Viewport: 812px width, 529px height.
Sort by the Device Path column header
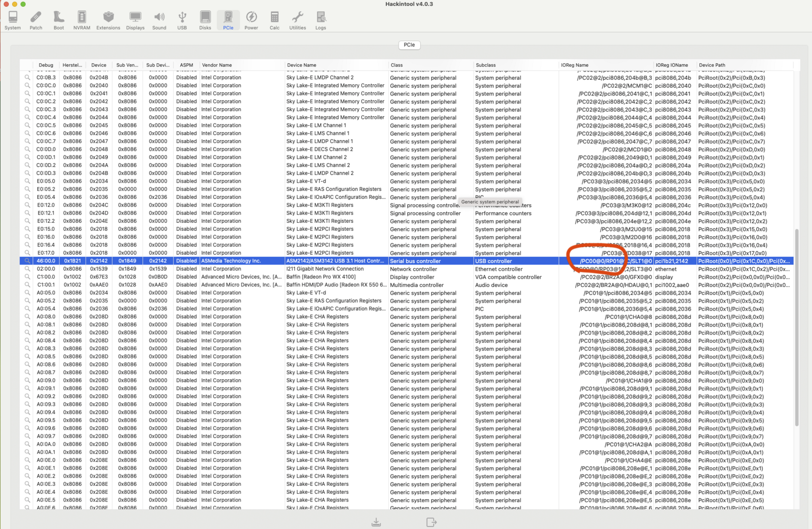point(744,65)
